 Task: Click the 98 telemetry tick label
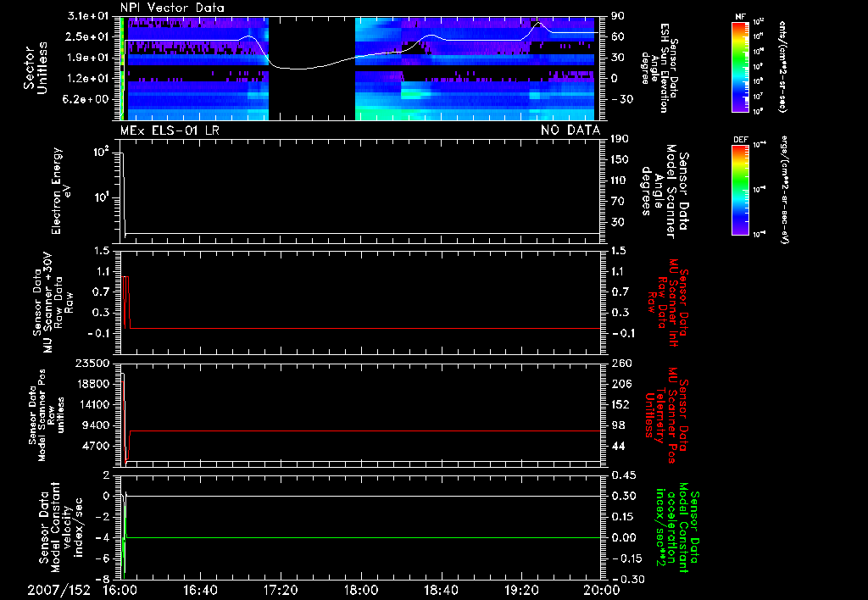point(618,425)
